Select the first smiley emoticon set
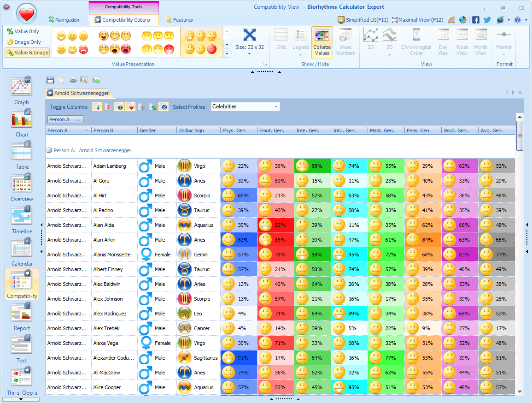This screenshot has width=532, height=403. tap(72, 42)
